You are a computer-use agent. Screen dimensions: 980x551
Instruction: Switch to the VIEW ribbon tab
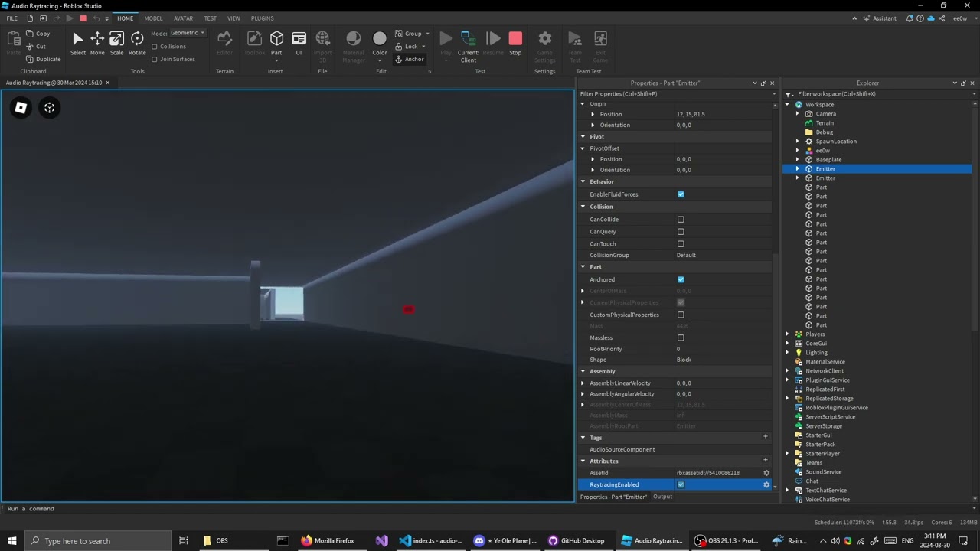[x=234, y=18]
